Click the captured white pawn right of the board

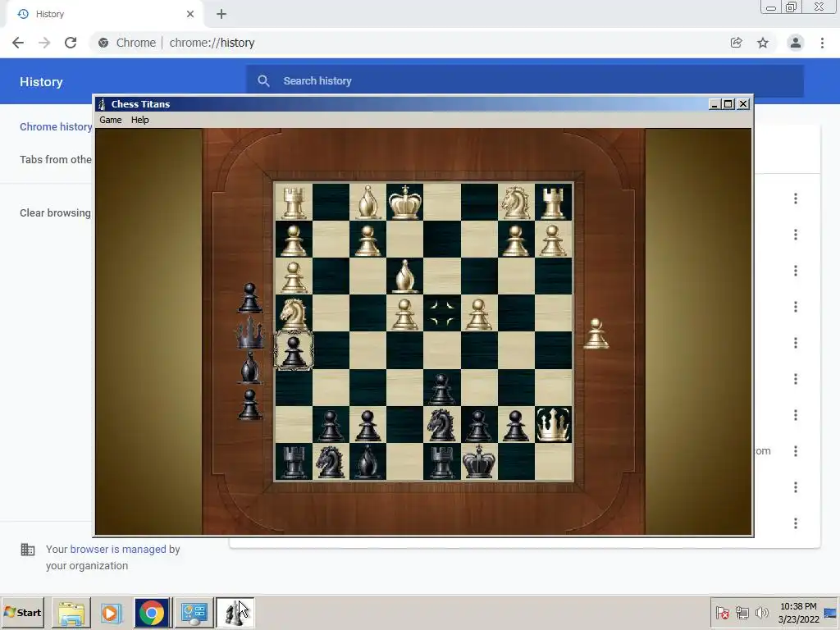click(596, 335)
